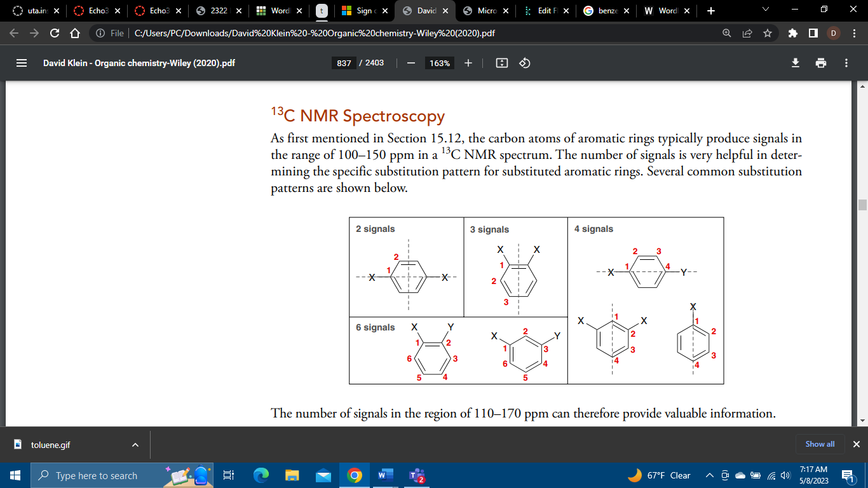Open the Windows Start menu

tap(15, 475)
